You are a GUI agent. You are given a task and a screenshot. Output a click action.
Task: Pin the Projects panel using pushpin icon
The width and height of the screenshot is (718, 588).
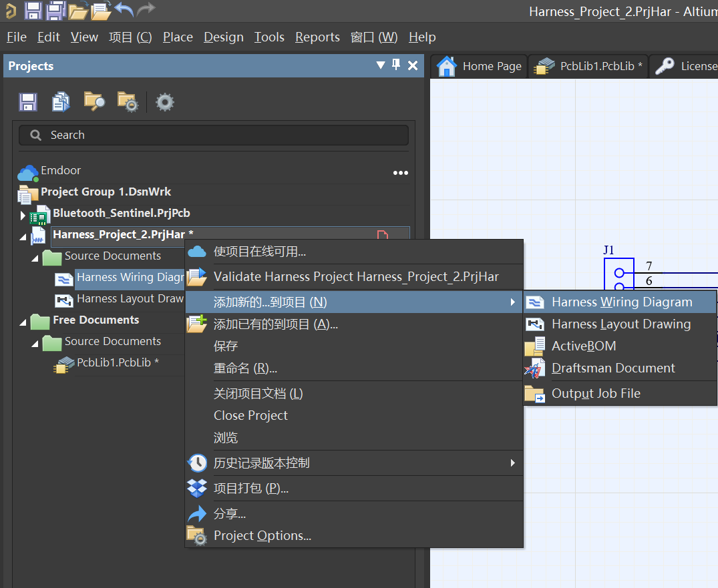click(396, 65)
